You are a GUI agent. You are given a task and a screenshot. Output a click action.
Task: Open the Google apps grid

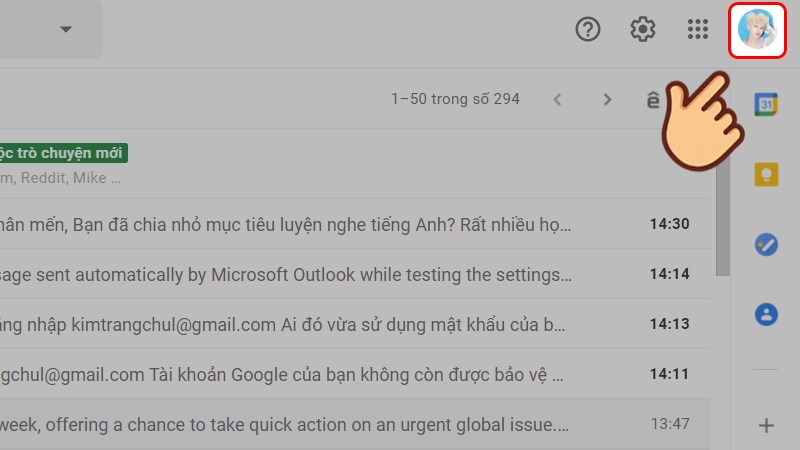(x=698, y=30)
